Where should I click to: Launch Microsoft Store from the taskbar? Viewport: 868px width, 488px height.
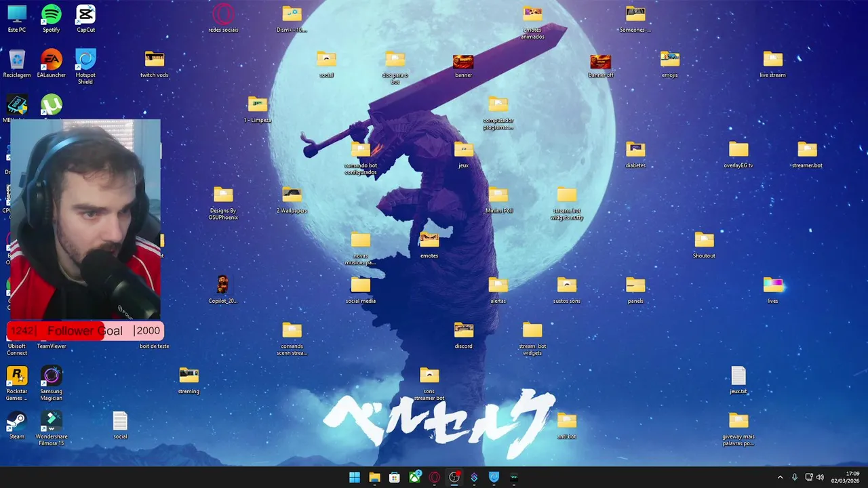394,477
